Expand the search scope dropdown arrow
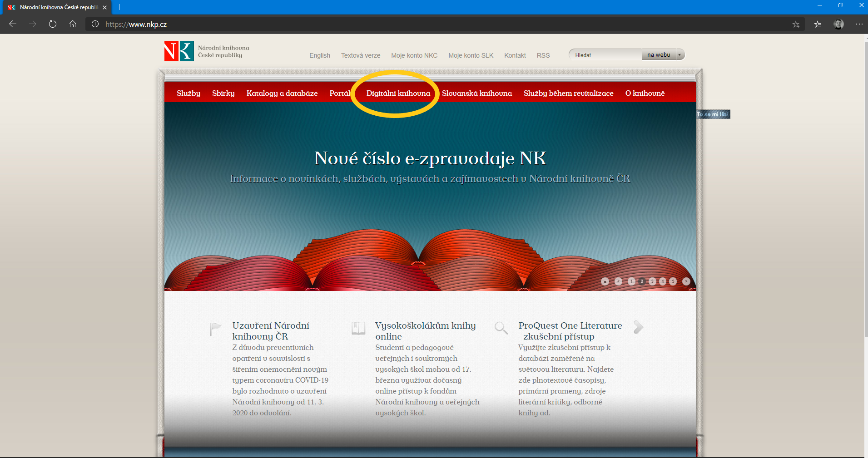 pyautogui.click(x=680, y=55)
